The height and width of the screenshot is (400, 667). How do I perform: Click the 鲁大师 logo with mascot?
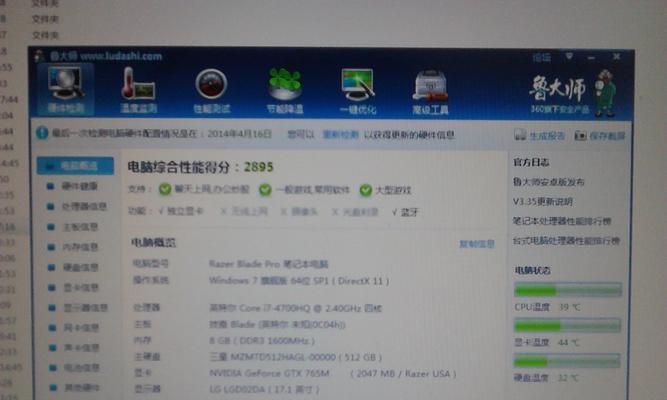(x=573, y=92)
